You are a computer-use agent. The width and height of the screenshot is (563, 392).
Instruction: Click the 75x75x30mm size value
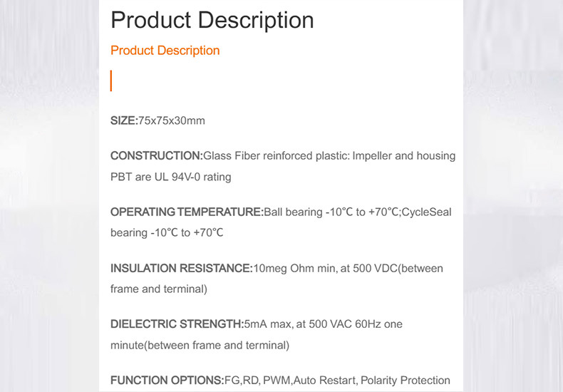(x=171, y=120)
